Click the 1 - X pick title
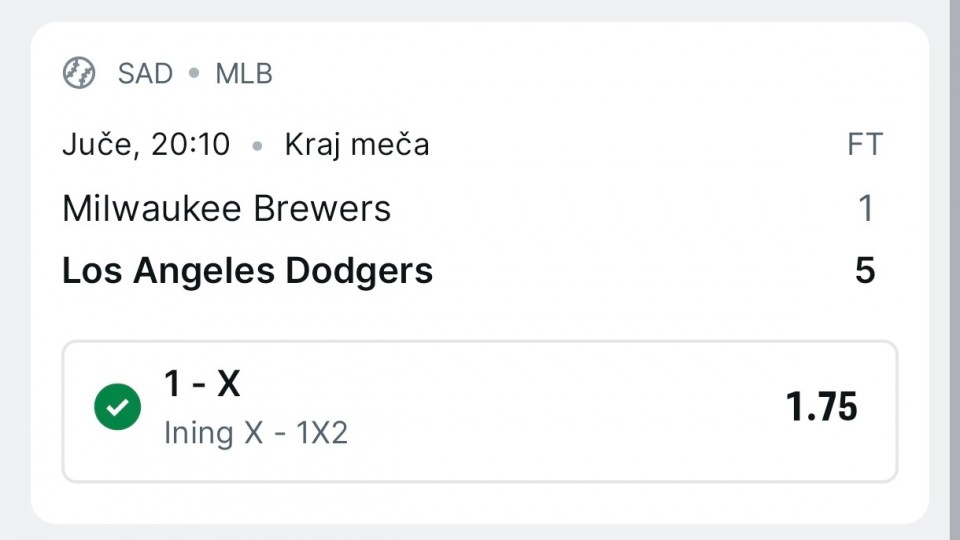The width and height of the screenshot is (960, 540). tap(202, 384)
